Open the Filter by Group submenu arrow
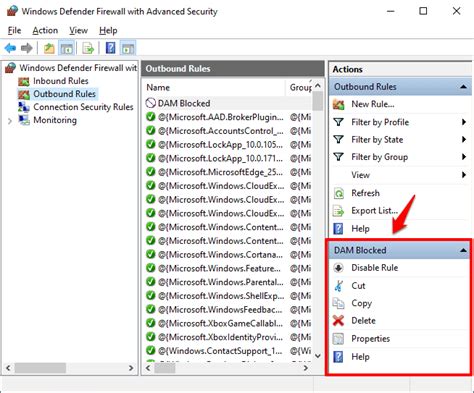The width and height of the screenshot is (474, 393). point(464,157)
